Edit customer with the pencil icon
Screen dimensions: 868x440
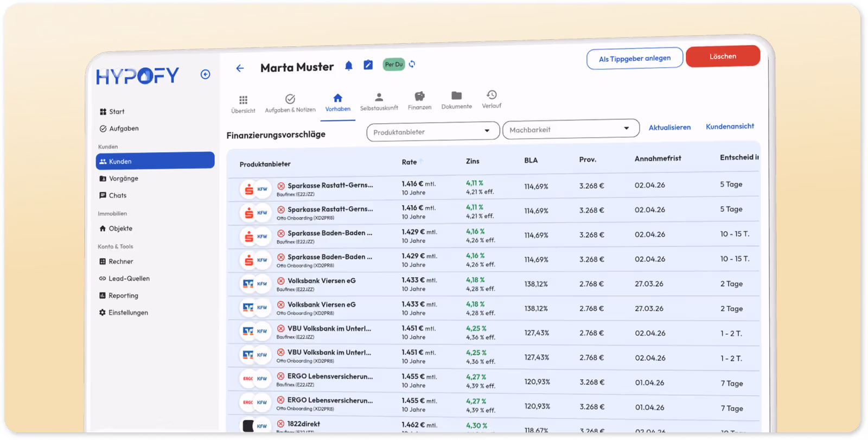[368, 65]
